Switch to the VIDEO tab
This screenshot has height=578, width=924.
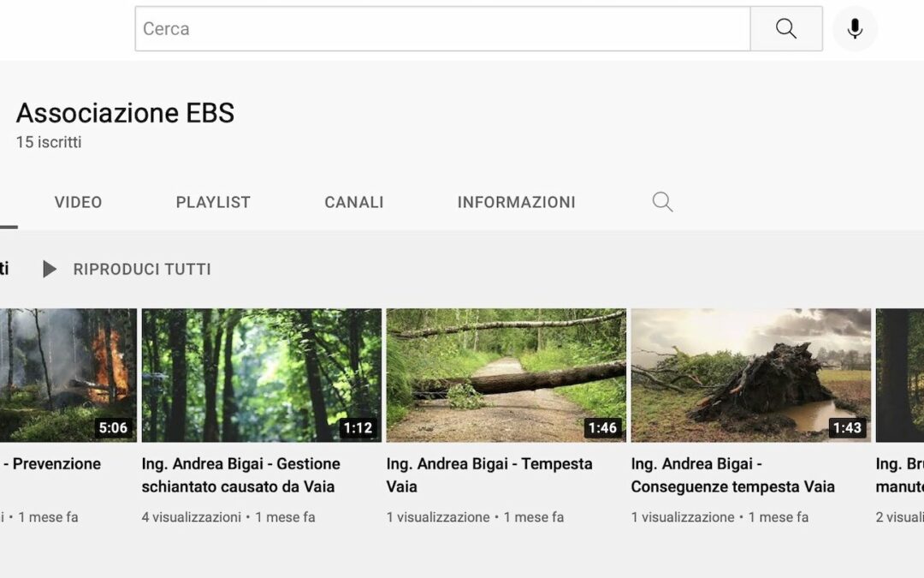(x=79, y=202)
